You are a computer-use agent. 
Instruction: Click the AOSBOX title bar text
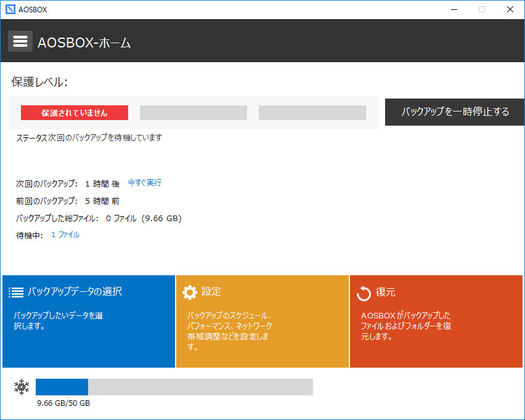(x=33, y=10)
